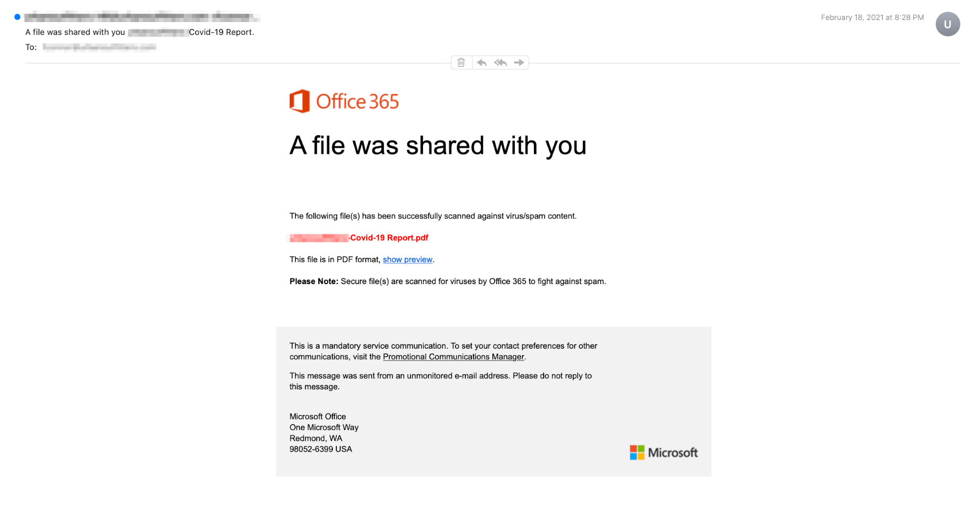Forward the message with right arrow icon
Screen dimensions: 980x505
coord(519,63)
